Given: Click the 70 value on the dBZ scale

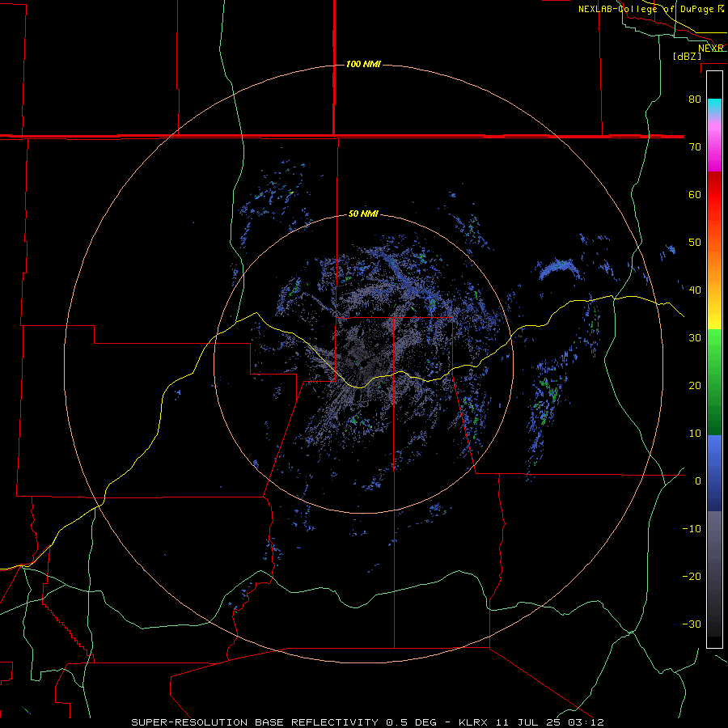Looking at the screenshot, I should 695,147.
